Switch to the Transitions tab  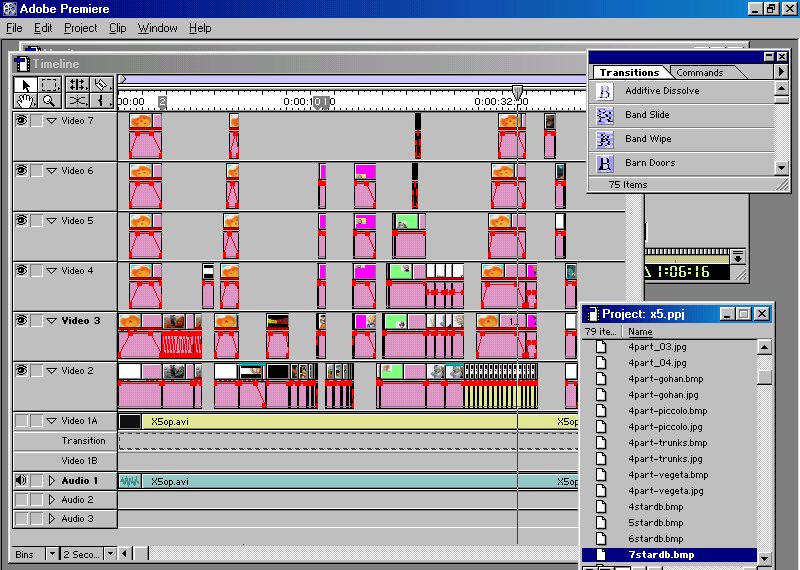tap(629, 72)
